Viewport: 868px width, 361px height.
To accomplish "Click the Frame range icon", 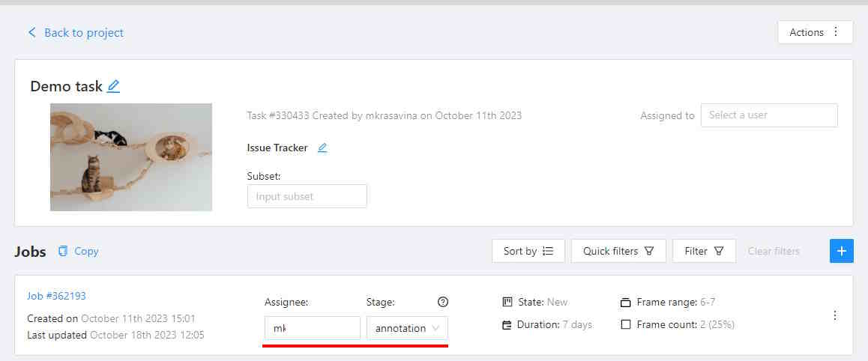I will tap(625, 303).
